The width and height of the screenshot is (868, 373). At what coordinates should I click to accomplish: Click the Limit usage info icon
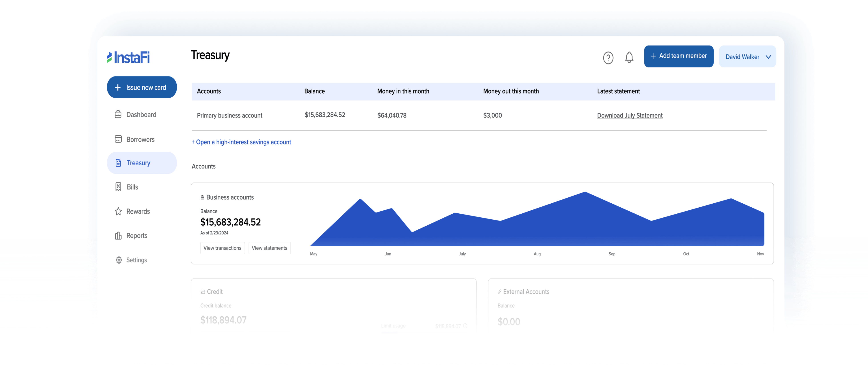pos(465,326)
